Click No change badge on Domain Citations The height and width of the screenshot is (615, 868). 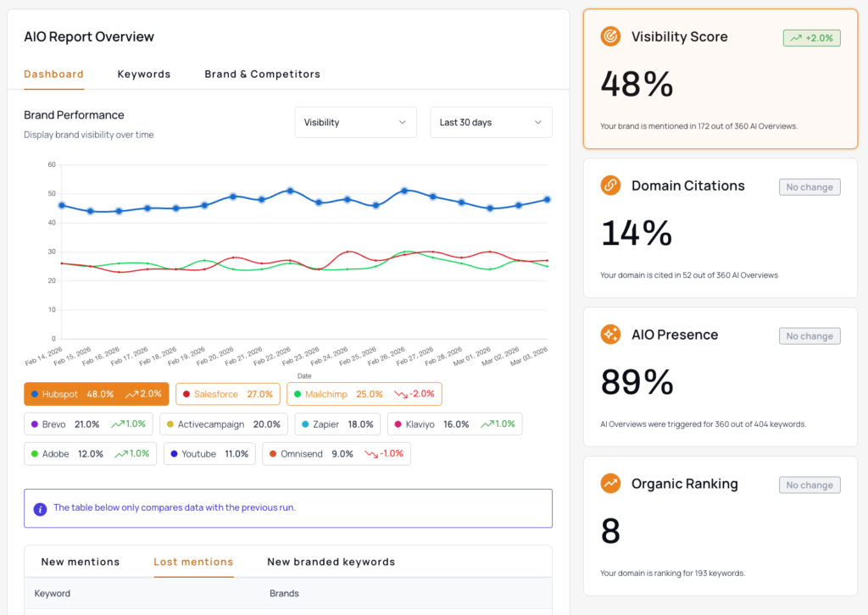[810, 187]
